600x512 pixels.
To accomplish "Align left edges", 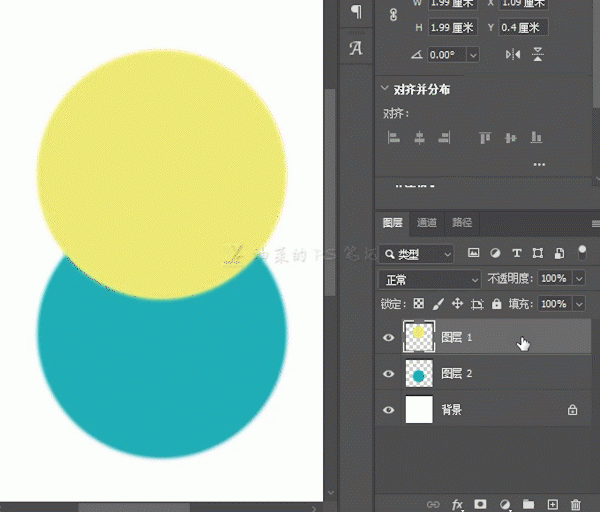I will click(393, 137).
